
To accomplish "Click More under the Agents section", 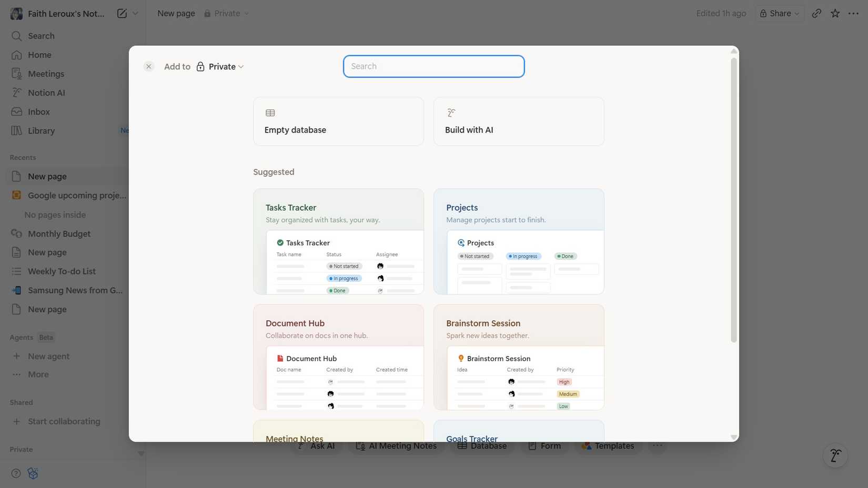I will click(37, 374).
